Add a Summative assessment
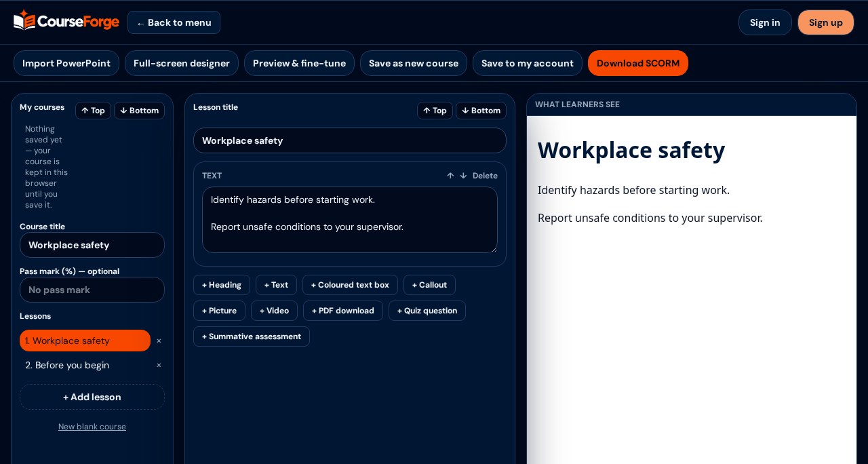The image size is (868, 464). 252,336
